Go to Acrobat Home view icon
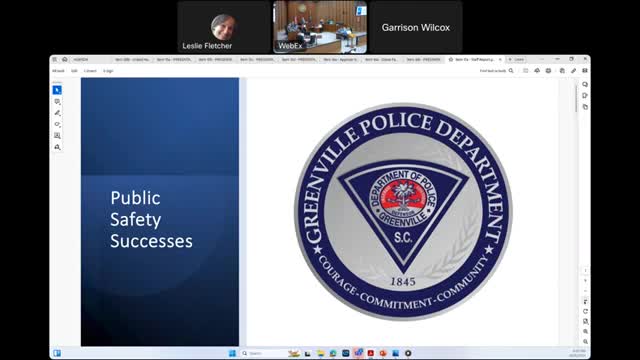 coord(64,60)
